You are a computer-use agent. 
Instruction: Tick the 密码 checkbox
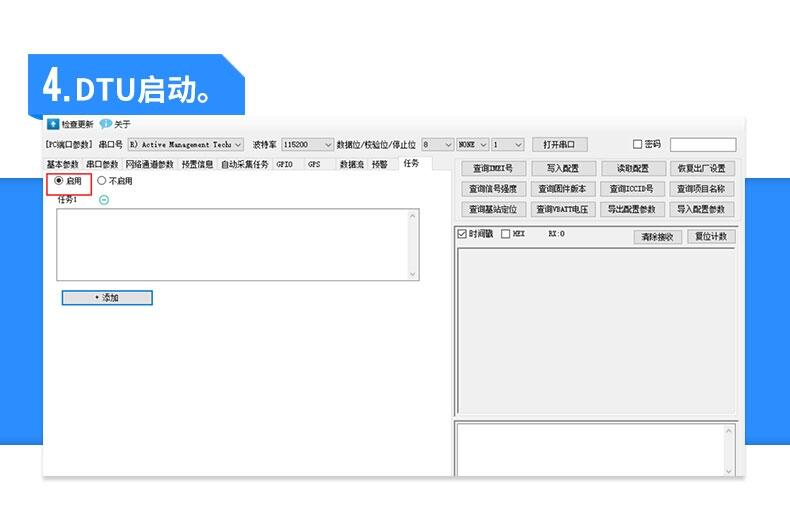638,144
